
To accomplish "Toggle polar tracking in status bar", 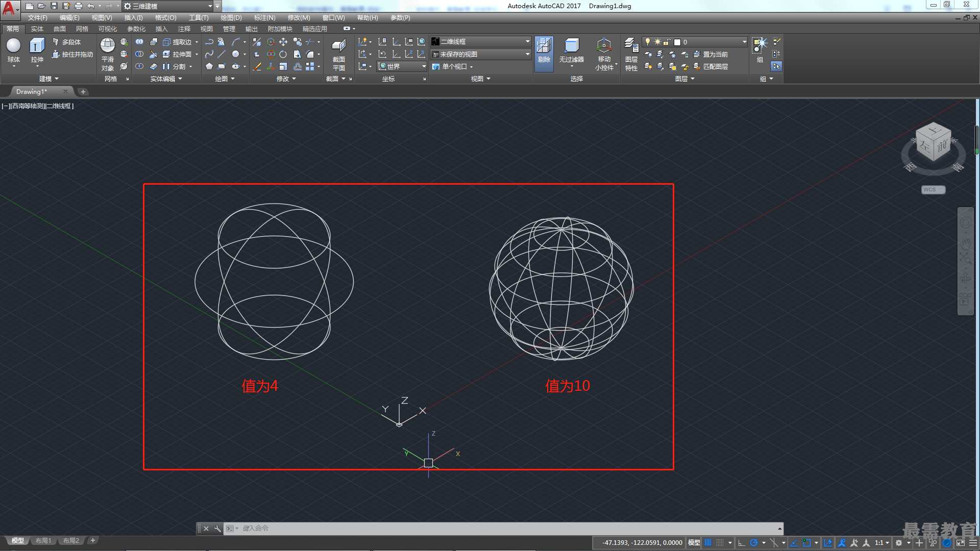I will (754, 543).
